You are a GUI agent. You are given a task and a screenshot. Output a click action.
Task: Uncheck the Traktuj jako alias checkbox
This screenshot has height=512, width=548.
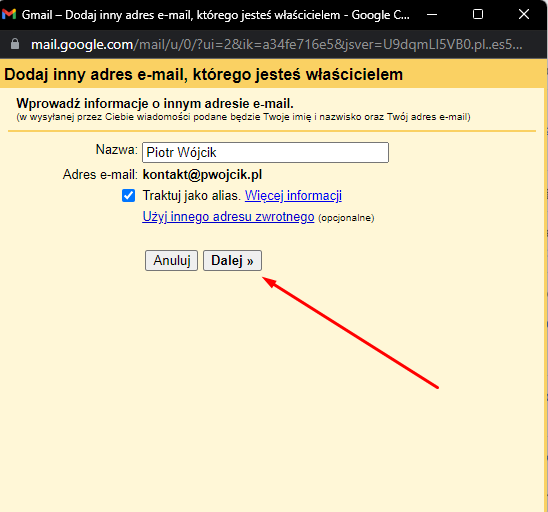click(x=128, y=195)
